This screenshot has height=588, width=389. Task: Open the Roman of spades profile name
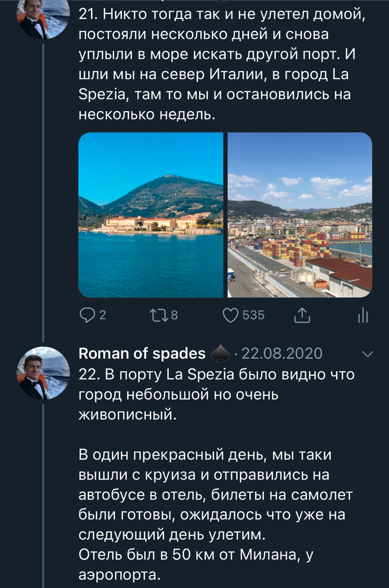141,353
